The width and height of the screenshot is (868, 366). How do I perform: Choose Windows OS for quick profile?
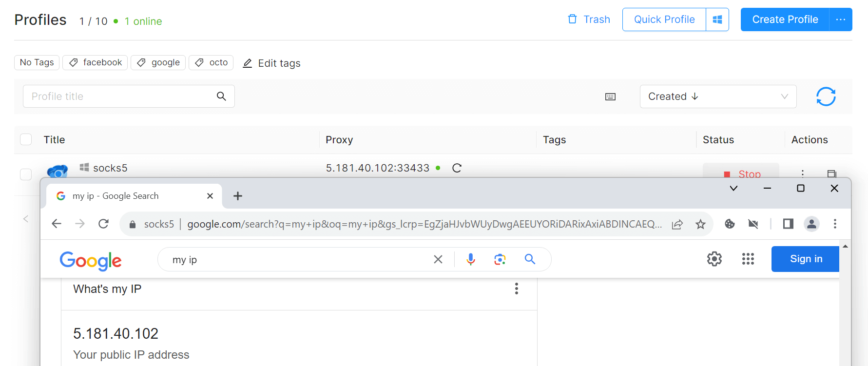pyautogui.click(x=717, y=19)
